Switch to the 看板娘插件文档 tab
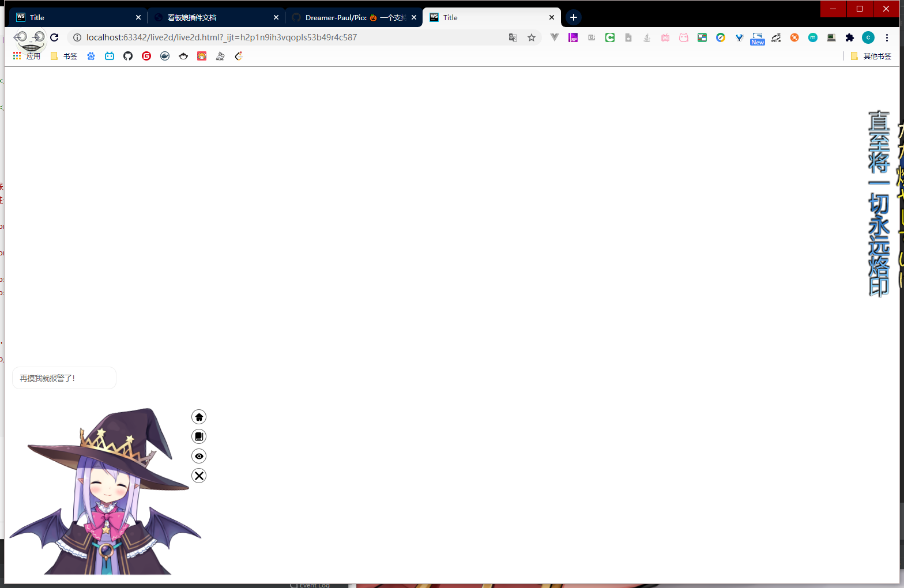 click(213, 17)
